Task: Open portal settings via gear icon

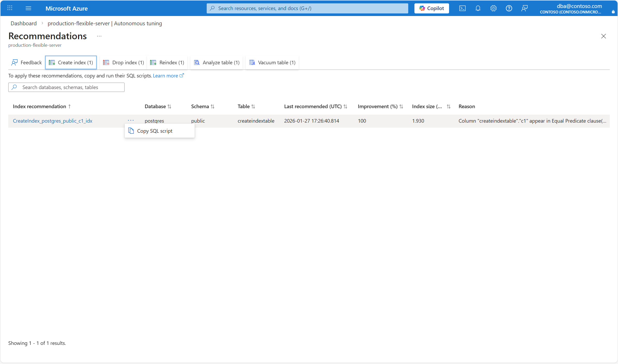Action: pos(493,8)
